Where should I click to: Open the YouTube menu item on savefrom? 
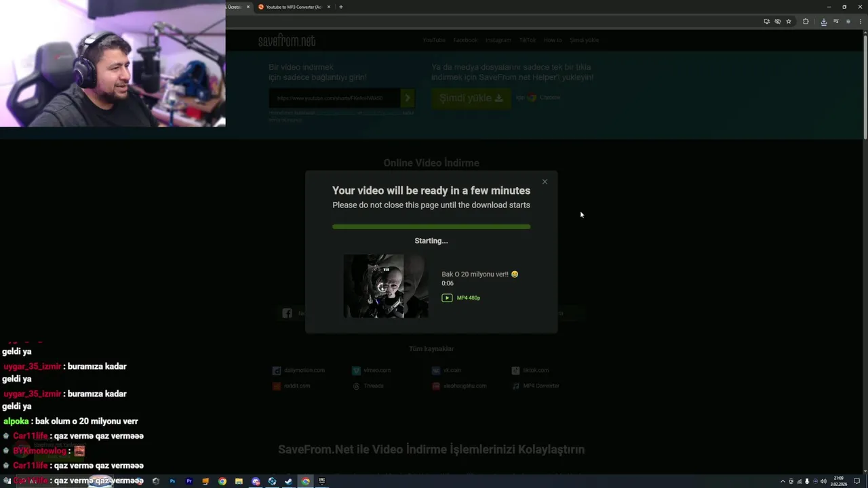(434, 40)
